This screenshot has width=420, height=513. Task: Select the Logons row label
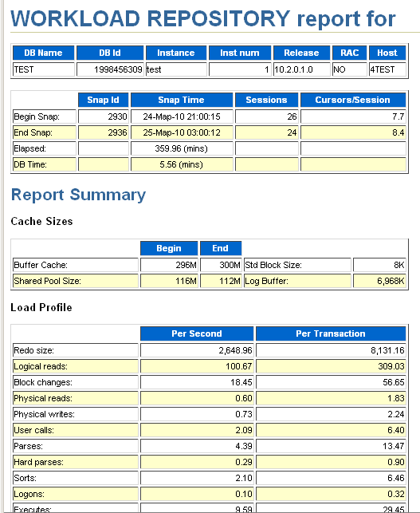point(76,494)
